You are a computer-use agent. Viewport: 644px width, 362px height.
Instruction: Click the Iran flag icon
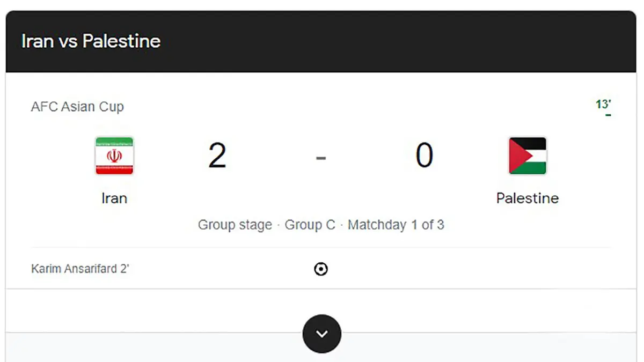[x=114, y=156]
